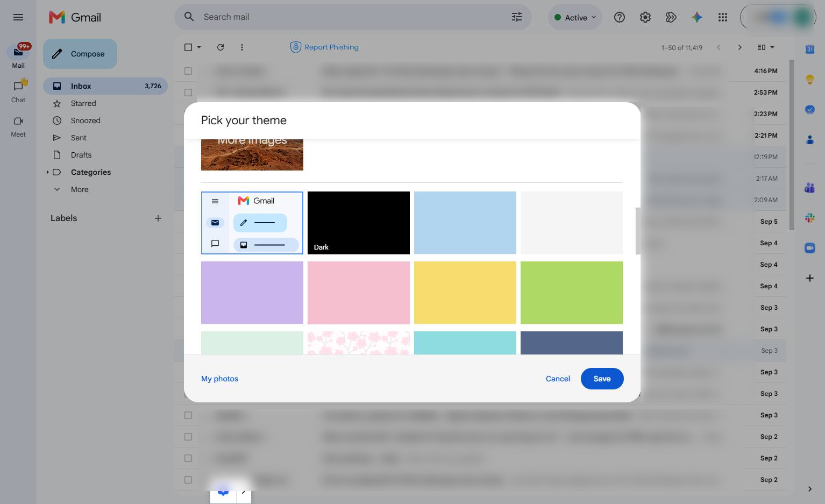Open the Google apps grid
825x504 pixels.
coord(723,17)
